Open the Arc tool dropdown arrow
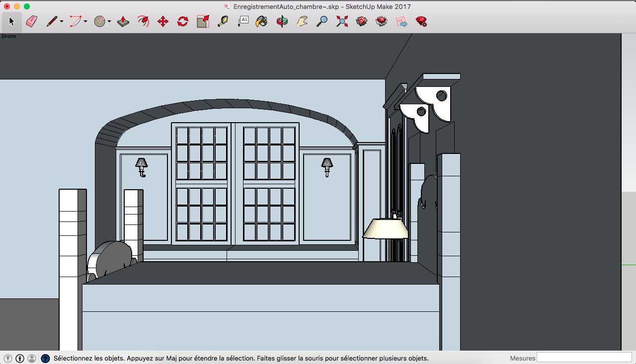 coord(85,21)
